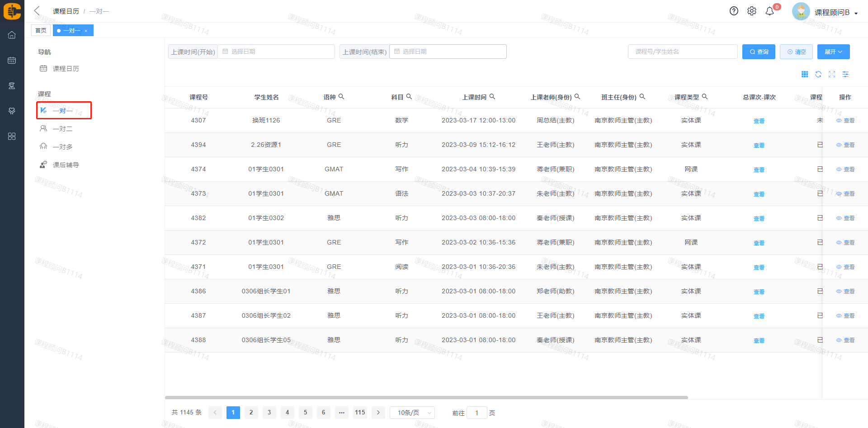Open the notifications bell icon
This screenshot has height=428, width=868.
click(x=769, y=11)
